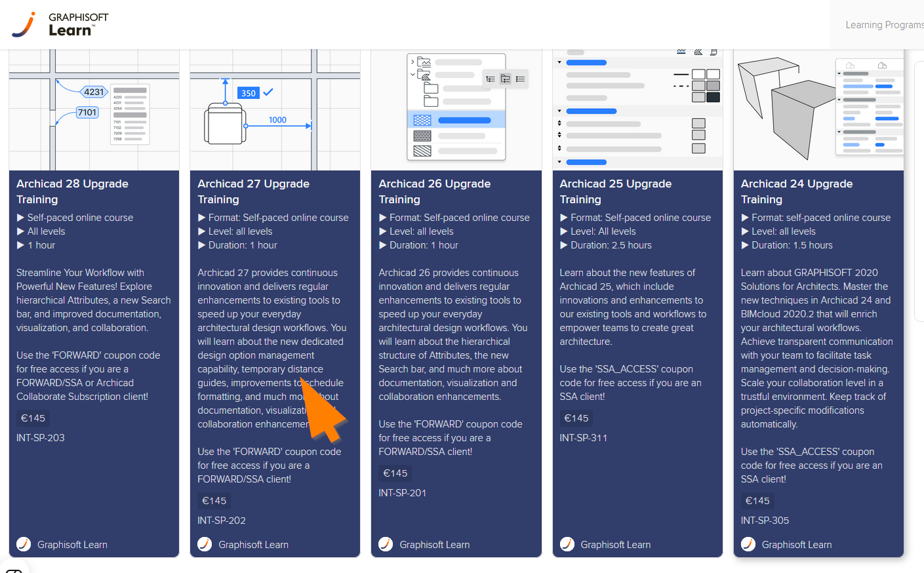
Task: Click 'Format: self-paced online course' on Archicad 24 card
Action: [816, 218]
